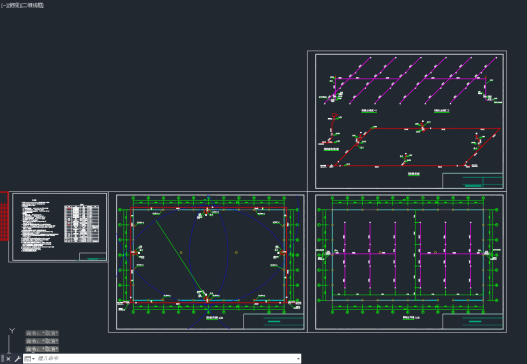Expand command history arrow at command line end
Screen dimensions: 527x364
(298, 359)
